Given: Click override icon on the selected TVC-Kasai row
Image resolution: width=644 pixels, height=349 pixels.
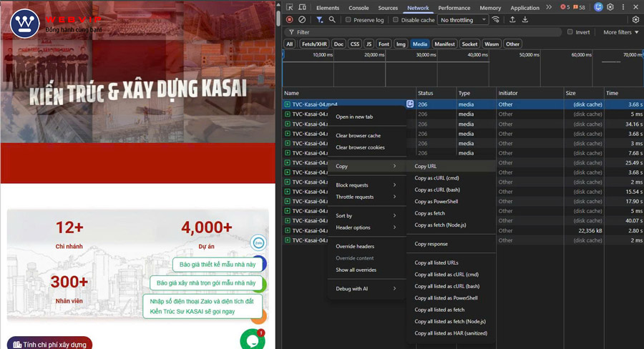Looking at the screenshot, I should coord(410,104).
